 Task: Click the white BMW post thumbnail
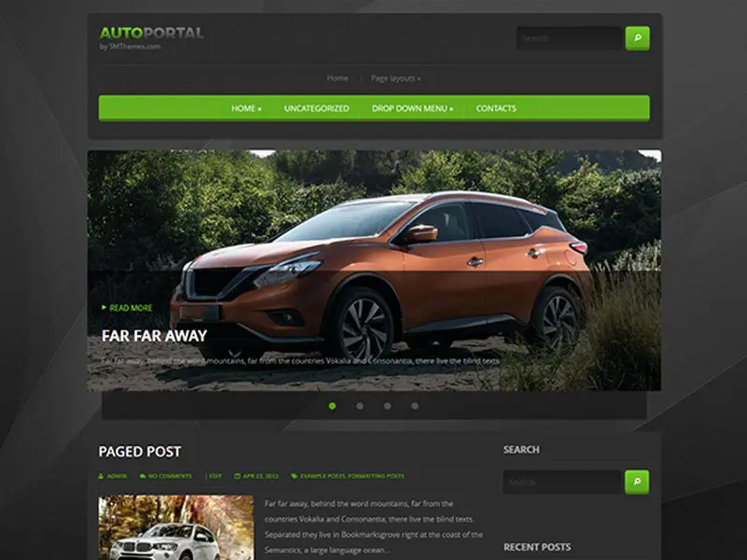click(176, 527)
